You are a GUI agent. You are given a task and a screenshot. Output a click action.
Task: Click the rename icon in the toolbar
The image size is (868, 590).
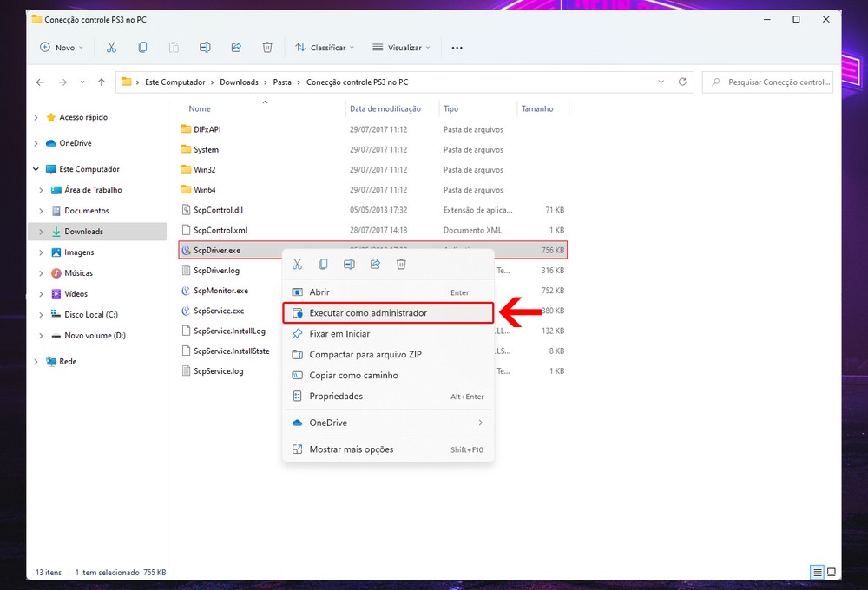205,48
